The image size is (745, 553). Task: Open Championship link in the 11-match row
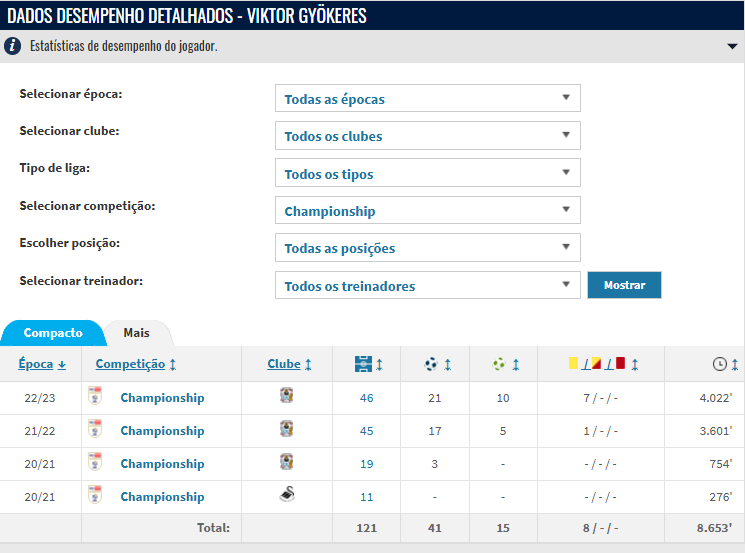162,497
